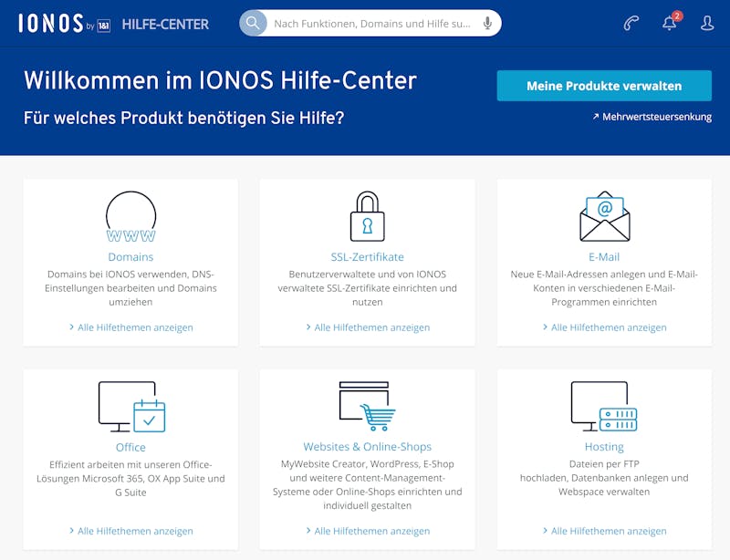730x560 pixels.
Task: Click the magnifying glass search icon
Action: point(253,23)
